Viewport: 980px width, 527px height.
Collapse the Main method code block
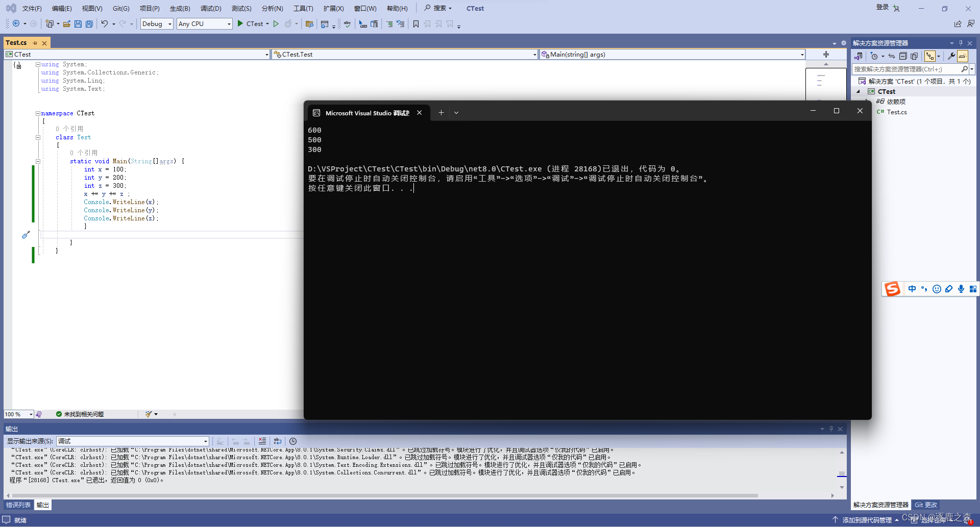point(38,161)
